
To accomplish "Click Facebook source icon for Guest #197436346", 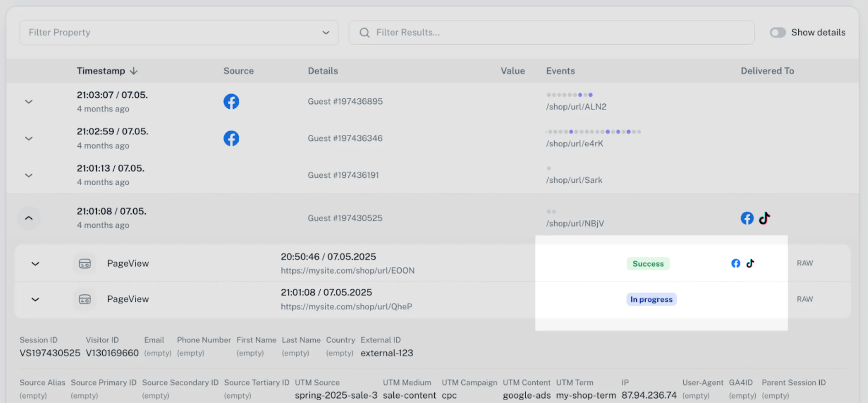I will pyautogui.click(x=231, y=138).
